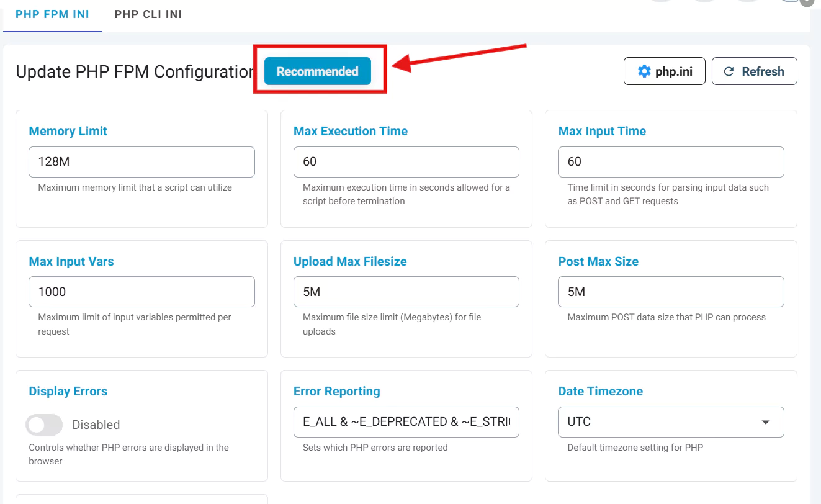This screenshot has width=821, height=504.
Task: Click the Memory Limit heading label
Action: click(68, 131)
